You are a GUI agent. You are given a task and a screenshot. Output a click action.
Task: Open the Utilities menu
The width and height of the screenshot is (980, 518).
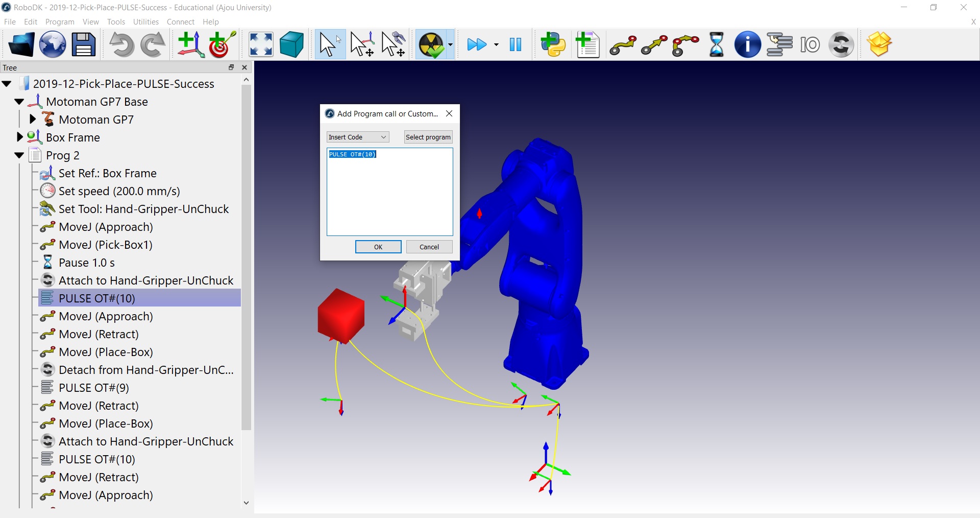click(x=145, y=22)
